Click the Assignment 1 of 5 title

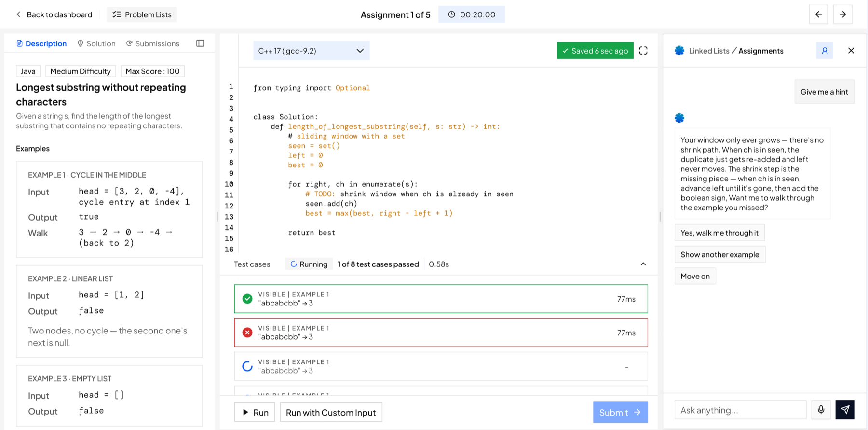pos(395,14)
